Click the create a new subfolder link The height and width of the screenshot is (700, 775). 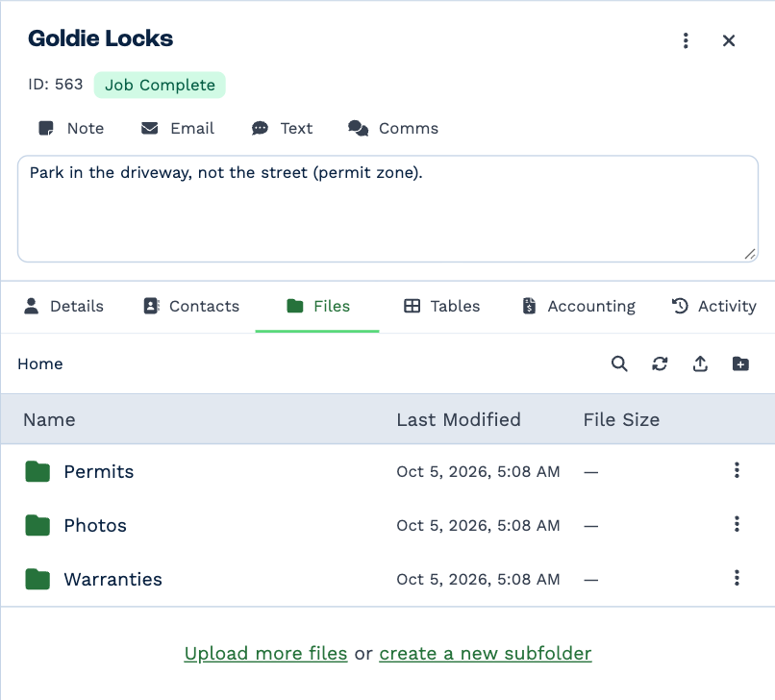[486, 654]
